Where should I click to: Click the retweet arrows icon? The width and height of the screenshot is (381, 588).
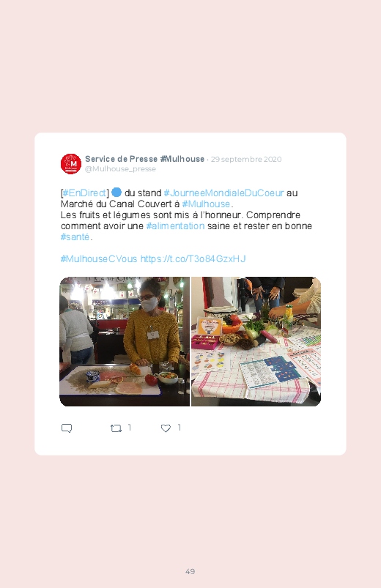pos(116,428)
